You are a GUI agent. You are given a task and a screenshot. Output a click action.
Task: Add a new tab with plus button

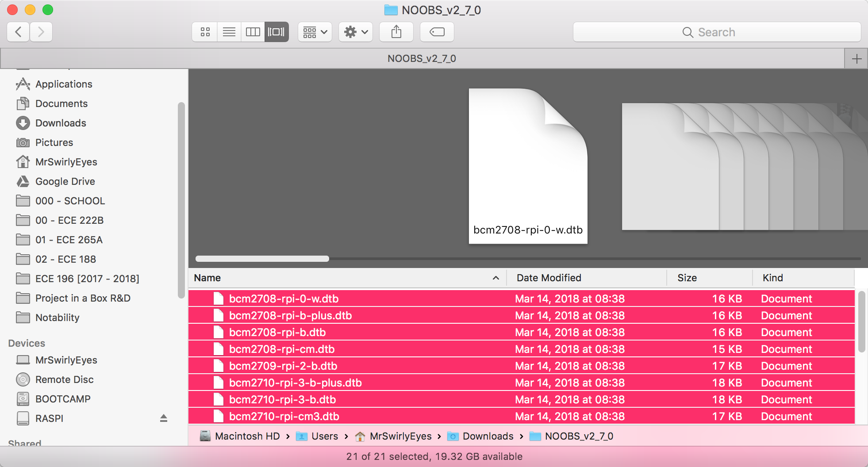(x=856, y=59)
